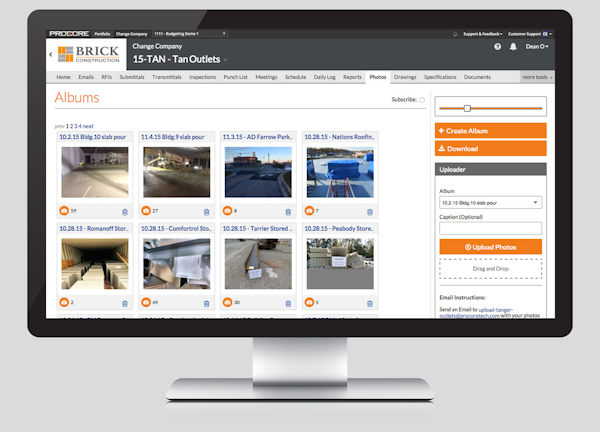Open the AD Farrow Park album thumbnail
The image size is (600, 432).
click(x=258, y=172)
